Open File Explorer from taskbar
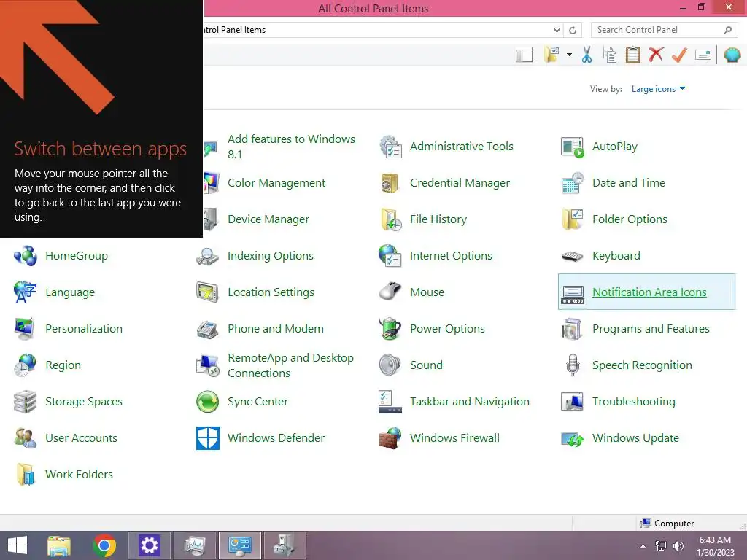747x560 pixels. point(59,545)
